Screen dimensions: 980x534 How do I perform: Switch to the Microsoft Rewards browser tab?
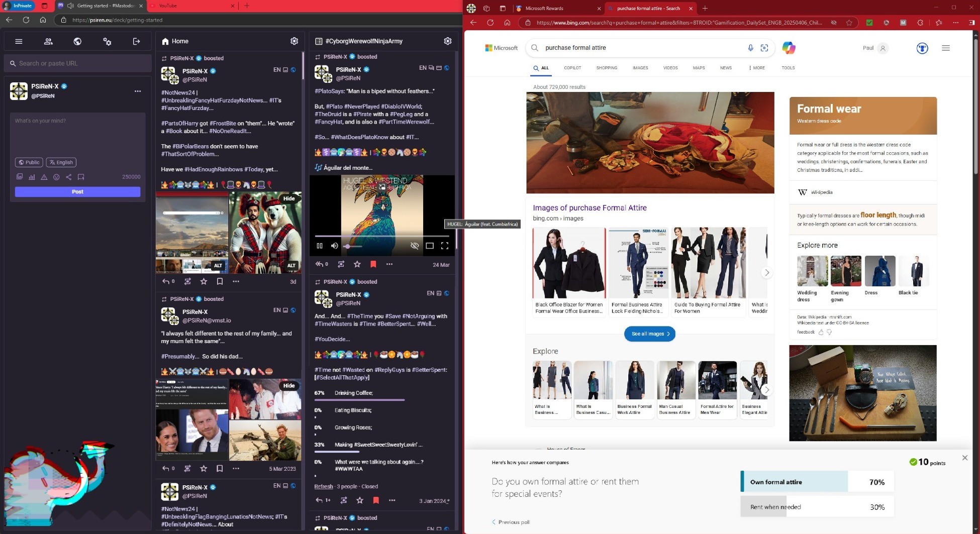click(x=558, y=9)
